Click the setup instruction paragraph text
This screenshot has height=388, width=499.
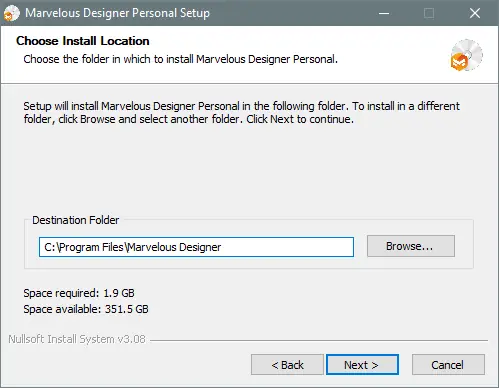coord(241,113)
